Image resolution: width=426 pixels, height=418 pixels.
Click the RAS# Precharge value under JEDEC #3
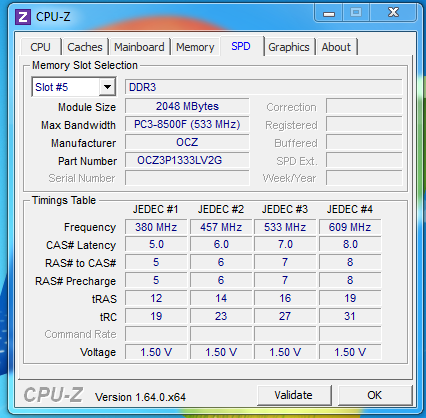(x=285, y=280)
